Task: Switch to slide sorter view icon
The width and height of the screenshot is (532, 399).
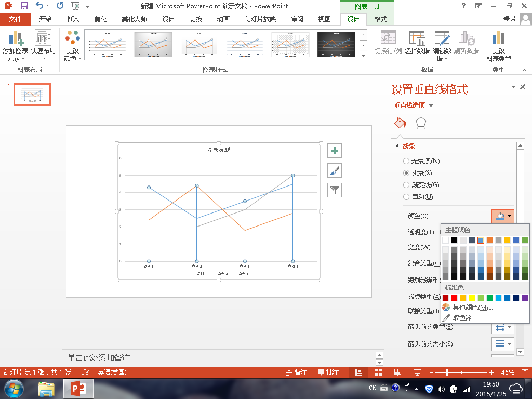Action: pos(378,372)
